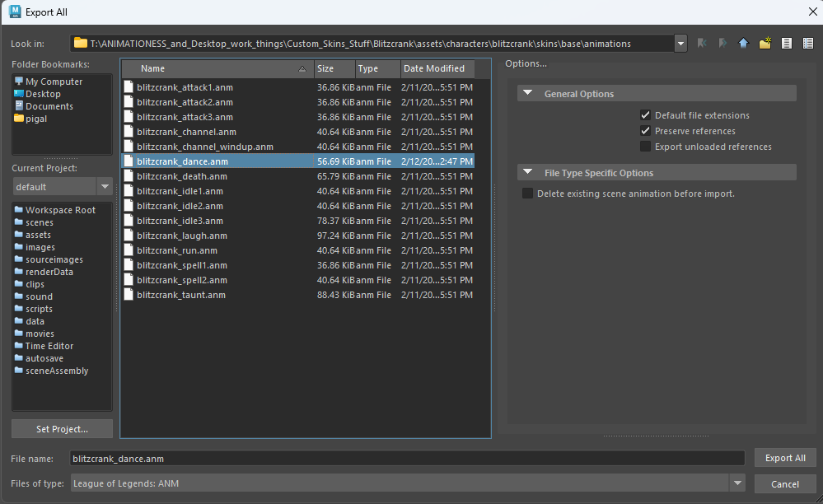The image size is (823, 504).
Task: Click inside the File name field
Action: [x=407, y=459]
